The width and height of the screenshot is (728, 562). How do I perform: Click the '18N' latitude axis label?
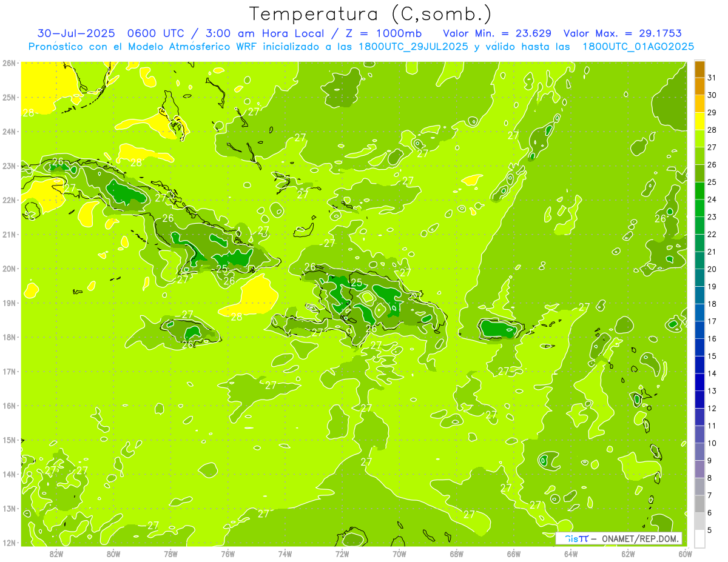[8, 337]
